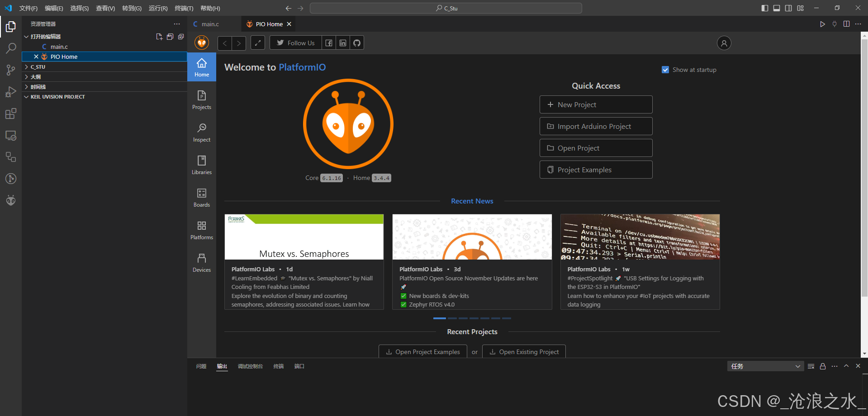Switch to 终端 terminal panel tab

279,366
